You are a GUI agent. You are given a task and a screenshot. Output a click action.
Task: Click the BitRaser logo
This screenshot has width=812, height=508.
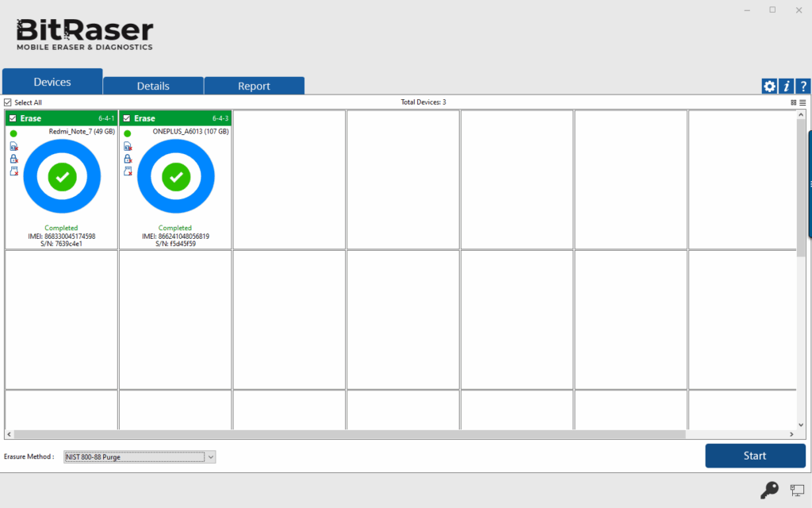(85, 34)
